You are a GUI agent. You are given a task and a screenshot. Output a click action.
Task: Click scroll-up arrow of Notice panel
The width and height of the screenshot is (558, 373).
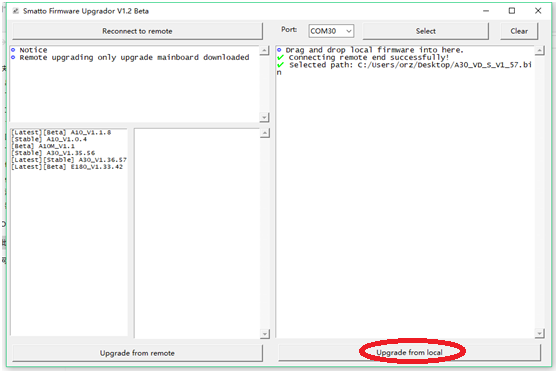point(264,51)
